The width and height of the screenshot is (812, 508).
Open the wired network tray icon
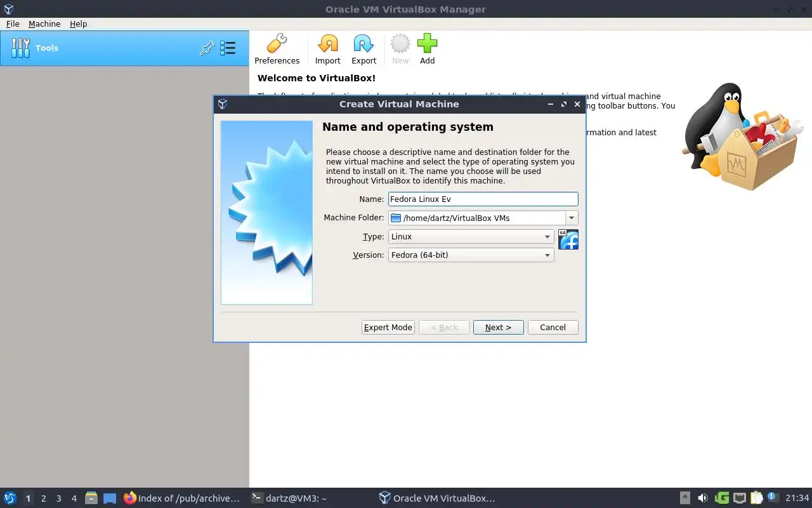pyautogui.click(x=739, y=498)
